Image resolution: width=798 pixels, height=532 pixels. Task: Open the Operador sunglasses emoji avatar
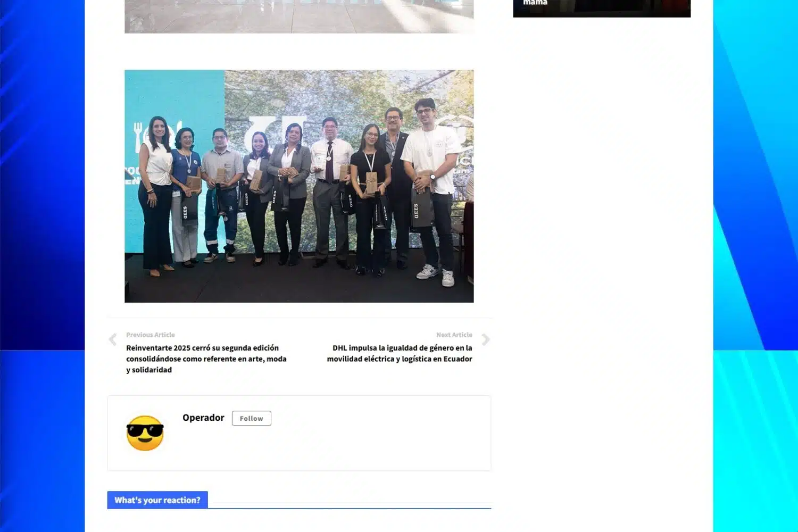click(145, 433)
